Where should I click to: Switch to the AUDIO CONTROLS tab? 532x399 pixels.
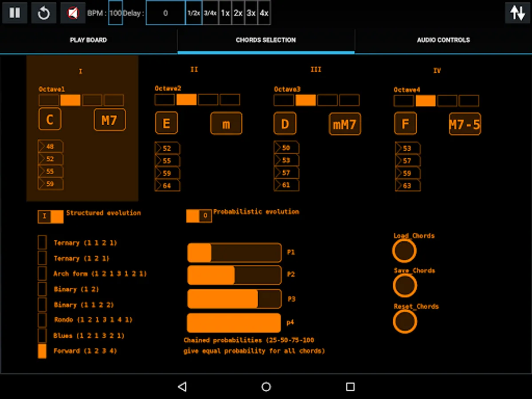(443, 40)
